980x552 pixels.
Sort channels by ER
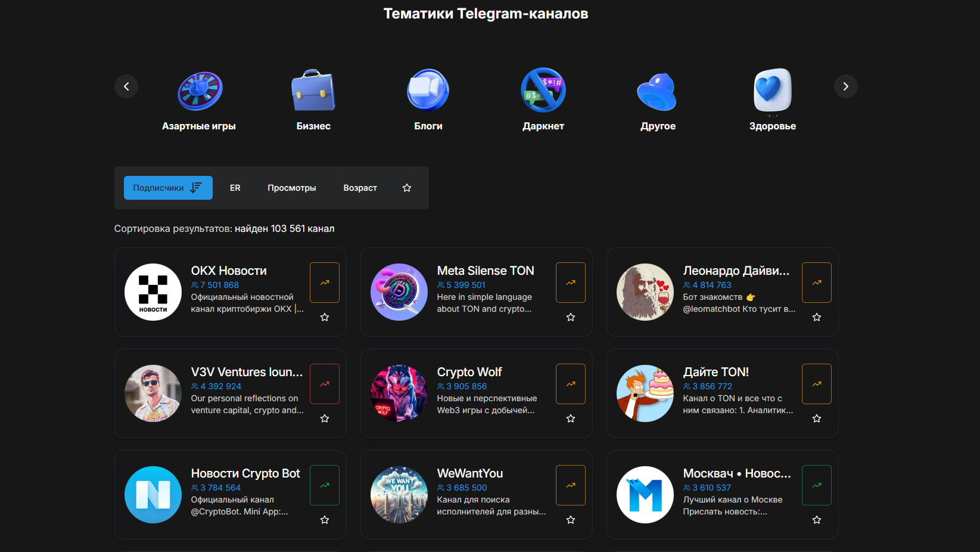[235, 188]
